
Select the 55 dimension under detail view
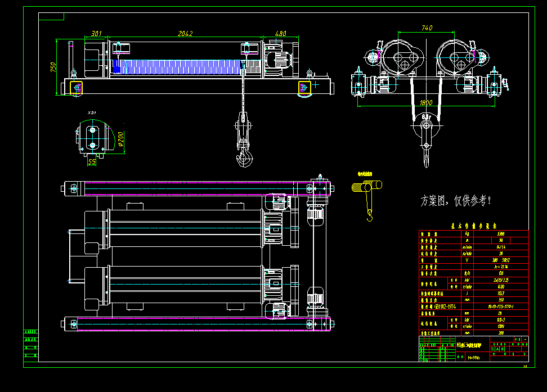pyautogui.click(x=92, y=162)
